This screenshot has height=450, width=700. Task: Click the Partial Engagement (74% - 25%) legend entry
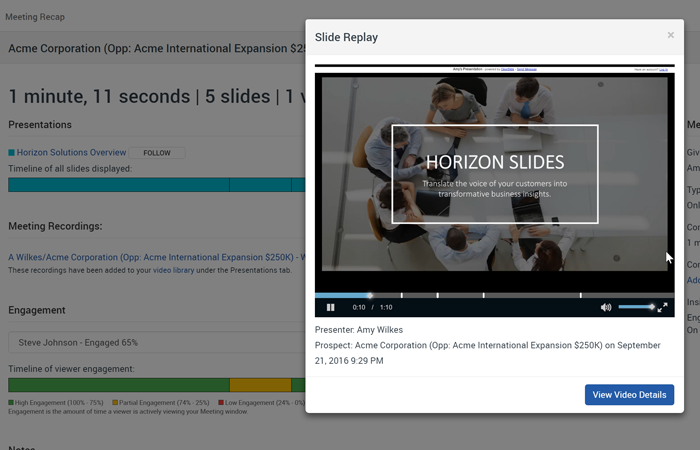(161, 402)
